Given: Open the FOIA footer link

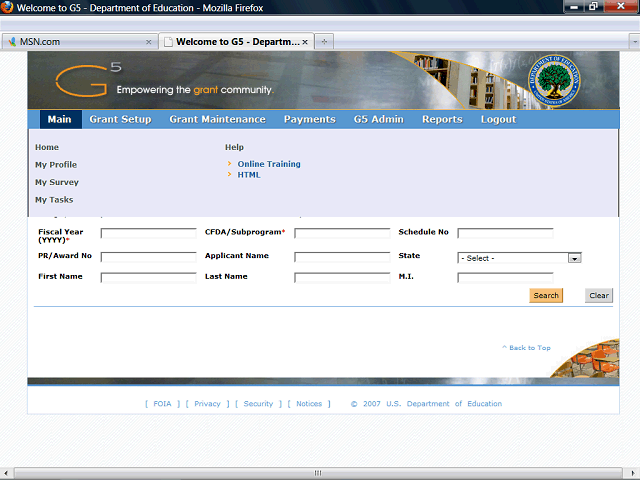Looking at the screenshot, I should click(x=162, y=404).
